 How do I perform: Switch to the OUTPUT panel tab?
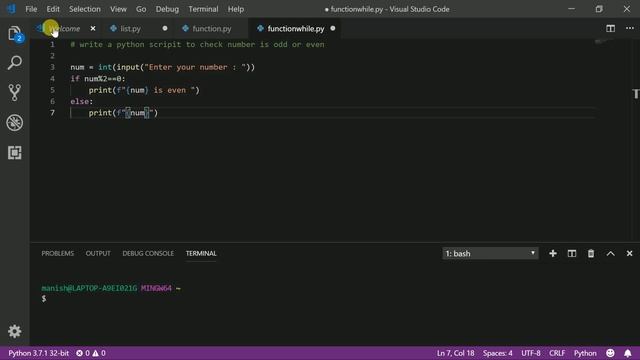(x=98, y=253)
